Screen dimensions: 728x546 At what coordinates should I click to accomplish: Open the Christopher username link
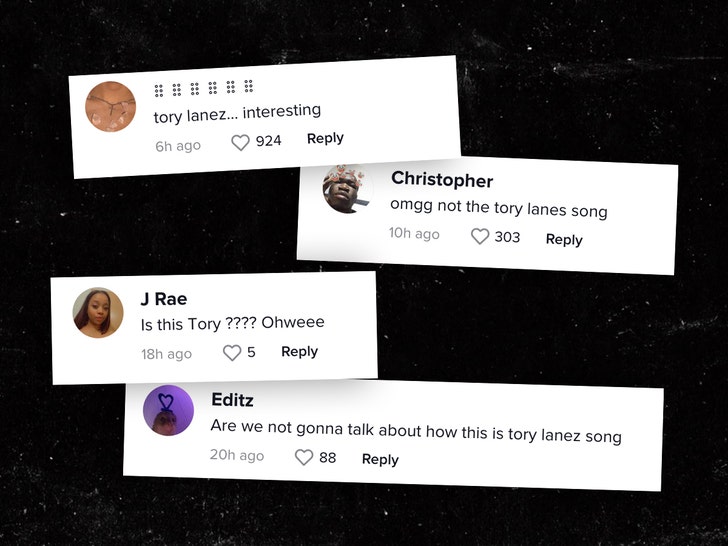442,180
